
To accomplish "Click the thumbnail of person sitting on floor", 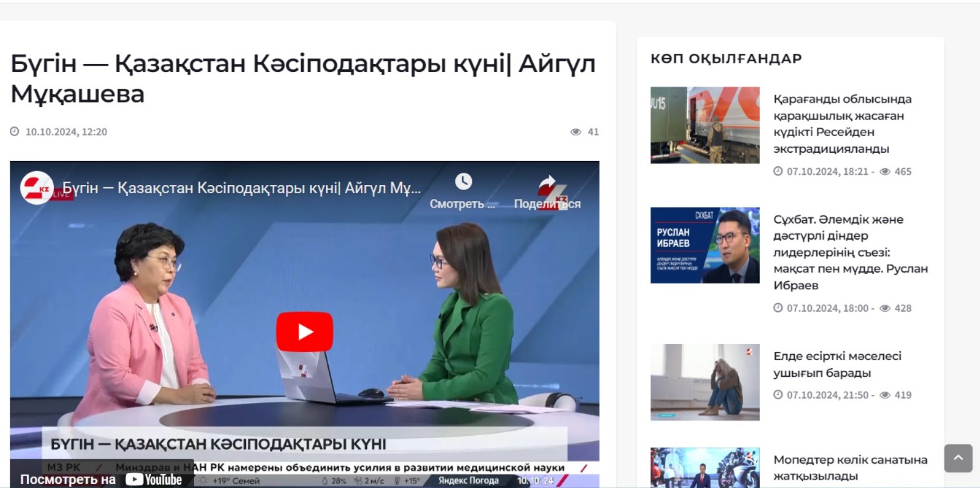I will (x=705, y=382).
